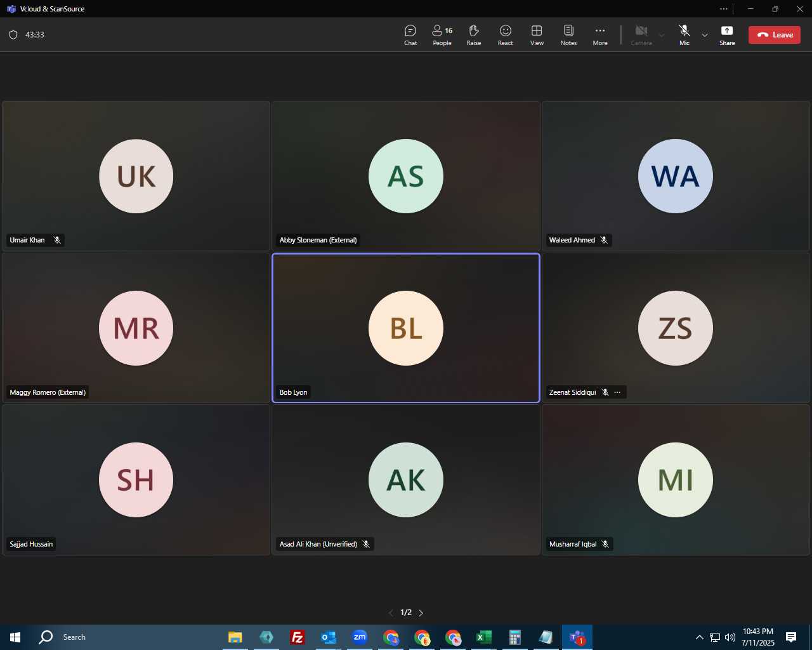Click the Sajjad Hussain name label
Screen dimensions: 812x650
pos(31,544)
